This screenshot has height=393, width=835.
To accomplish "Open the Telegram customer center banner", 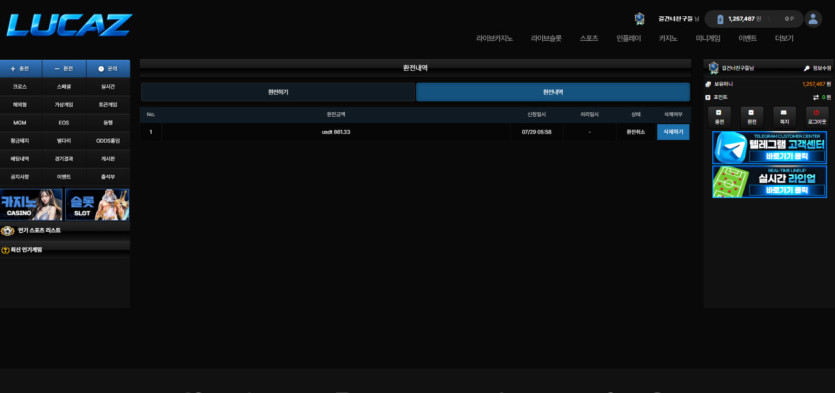I will click(769, 148).
